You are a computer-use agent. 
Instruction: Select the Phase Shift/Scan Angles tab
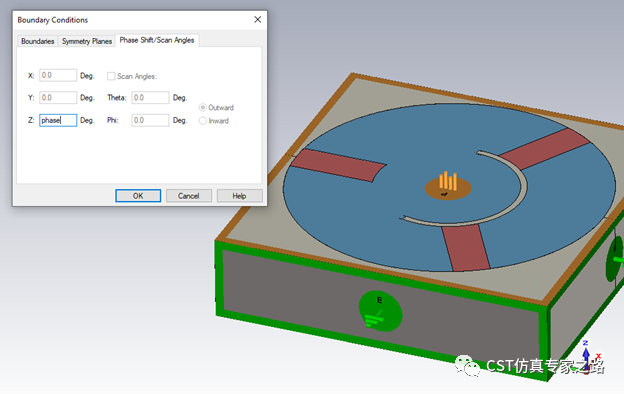[157, 40]
